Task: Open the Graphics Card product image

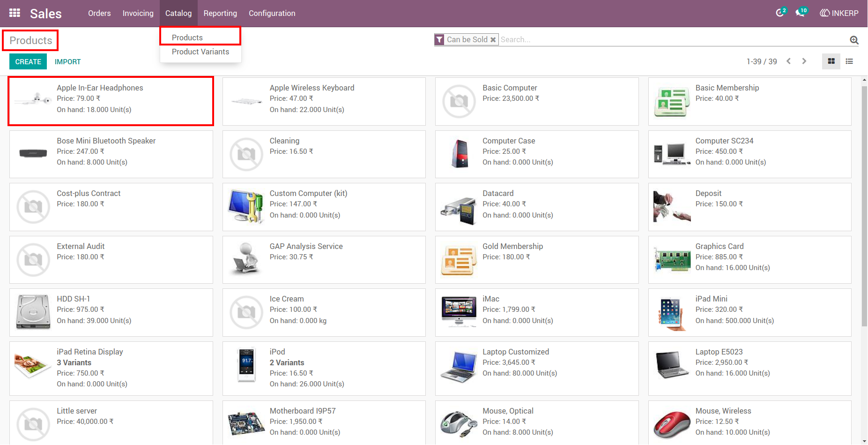Action: pos(672,260)
